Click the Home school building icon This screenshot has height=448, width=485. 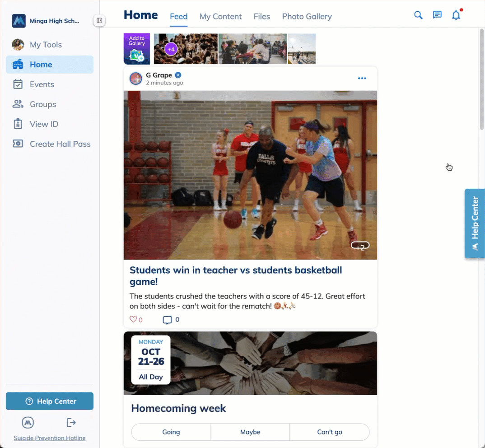click(18, 64)
